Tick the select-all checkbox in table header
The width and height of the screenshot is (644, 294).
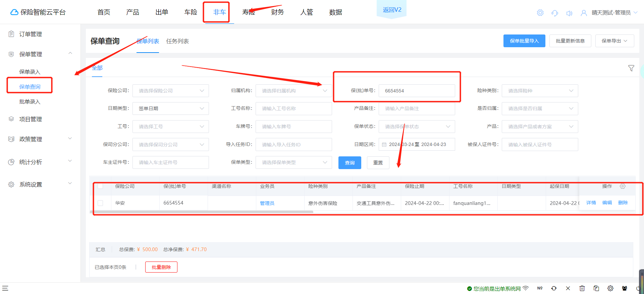click(100, 186)
